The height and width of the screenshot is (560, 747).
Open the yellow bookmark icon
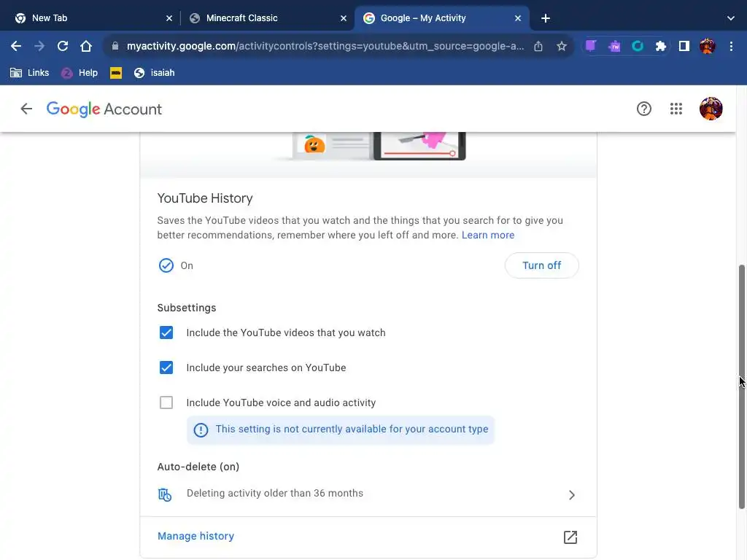116,73
